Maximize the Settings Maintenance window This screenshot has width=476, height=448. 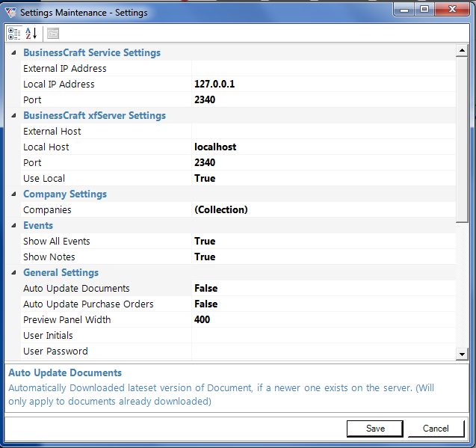[424, 9]
